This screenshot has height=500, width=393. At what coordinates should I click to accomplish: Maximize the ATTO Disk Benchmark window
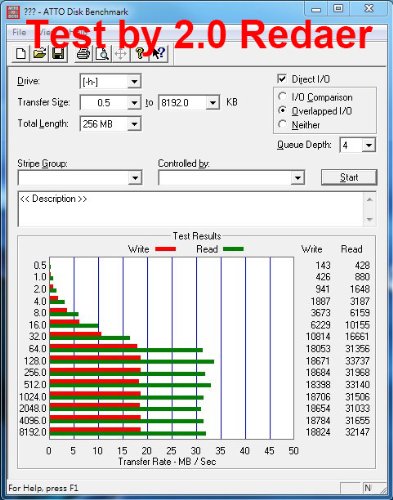(x=338, y=8)
